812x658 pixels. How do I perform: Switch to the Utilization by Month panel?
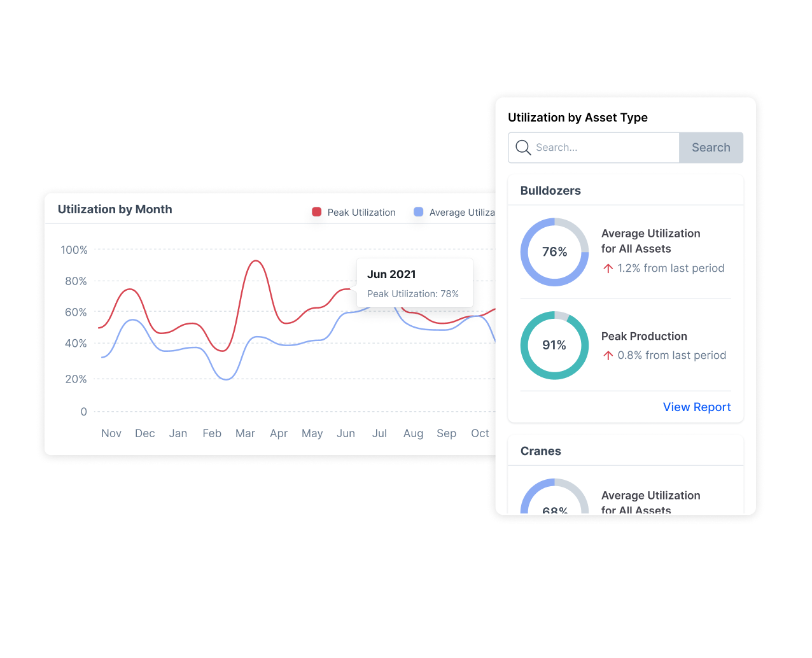point(115,209)
